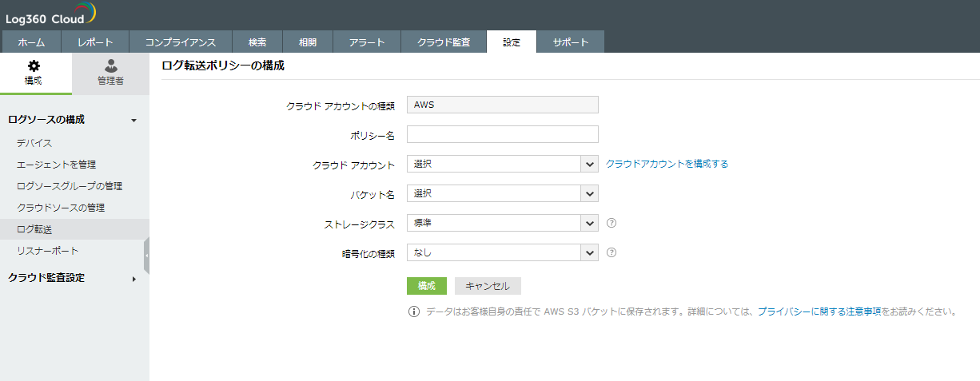980x381 pixels.
Task: Collapse the sidebar using the handle
Action: click(146, 256)
